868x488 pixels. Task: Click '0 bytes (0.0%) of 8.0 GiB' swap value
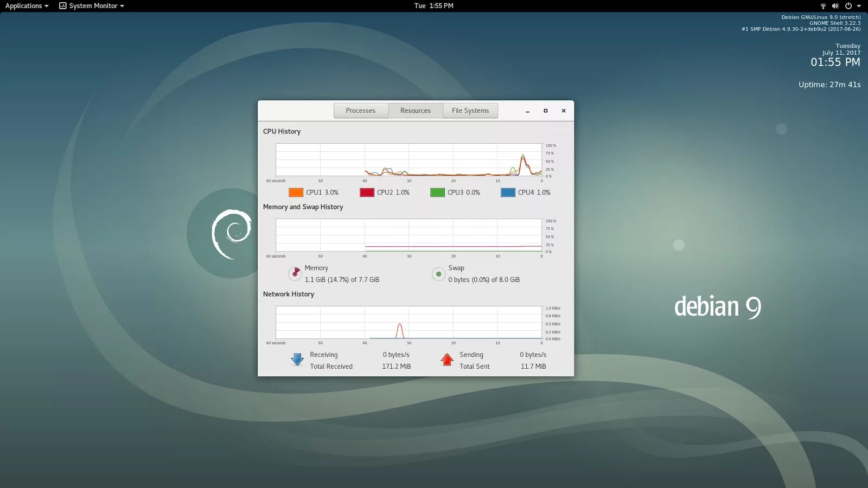[484, 280]
